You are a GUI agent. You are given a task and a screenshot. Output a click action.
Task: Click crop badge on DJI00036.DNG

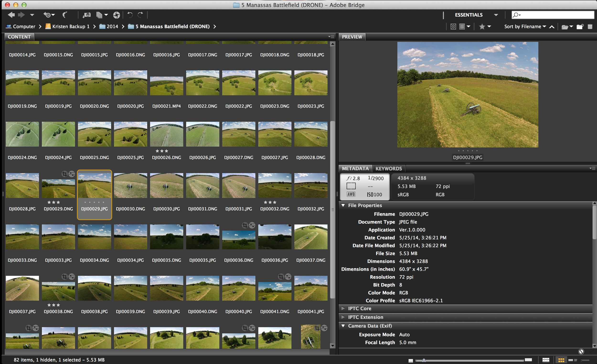245,225
